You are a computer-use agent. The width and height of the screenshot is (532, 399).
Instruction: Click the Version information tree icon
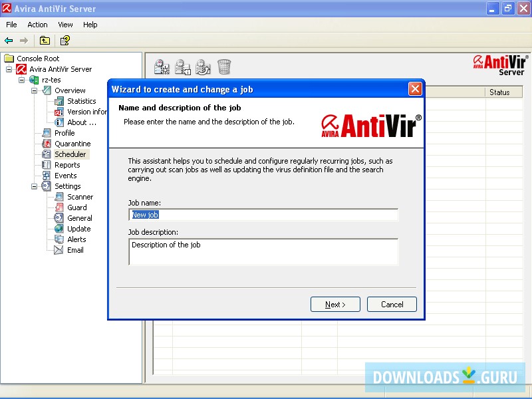click(59, 112)
